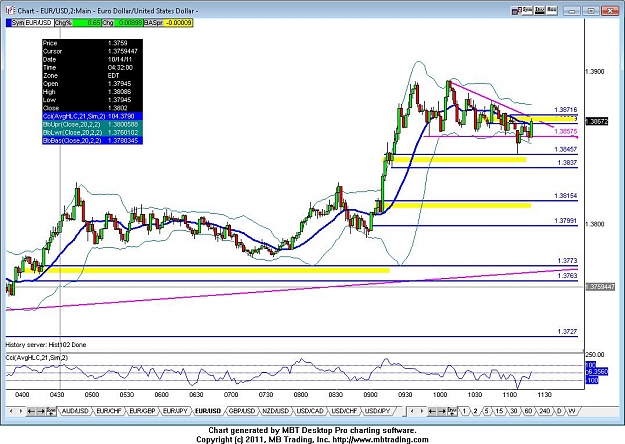The width and height of the screenshot is (625, 444).
Task: Click the 1.3773 price level label
Action: pyautogui.click(x=567, y=261)
